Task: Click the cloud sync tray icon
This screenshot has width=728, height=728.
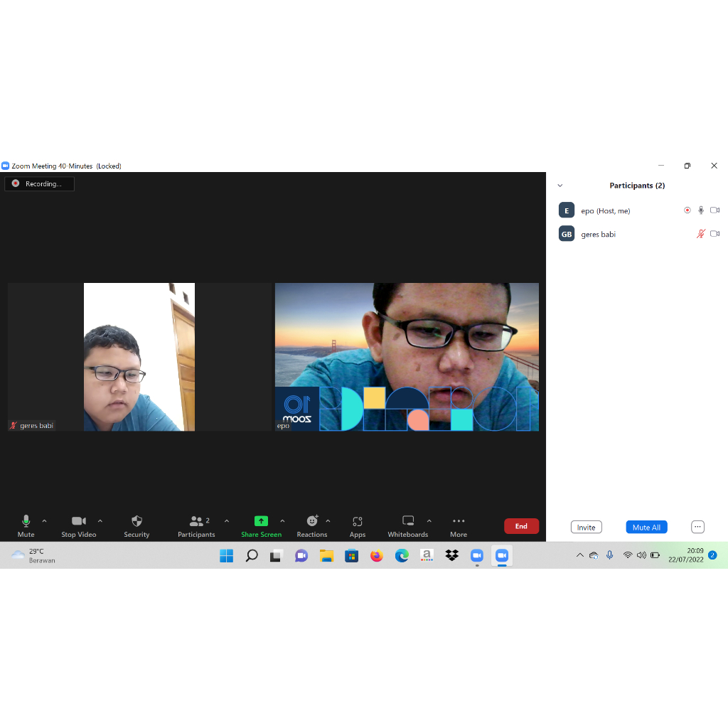Action: (x=594, y=555)
